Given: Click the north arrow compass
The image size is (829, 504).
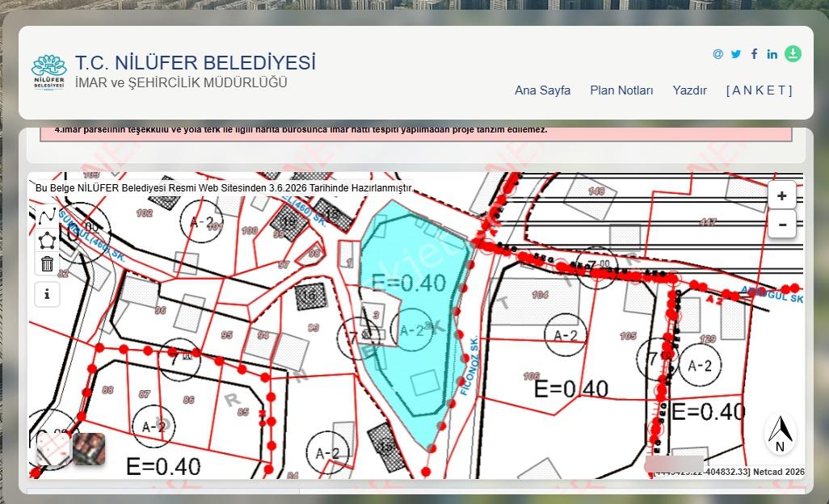Looking at the screenshot, I should [780, 435].
